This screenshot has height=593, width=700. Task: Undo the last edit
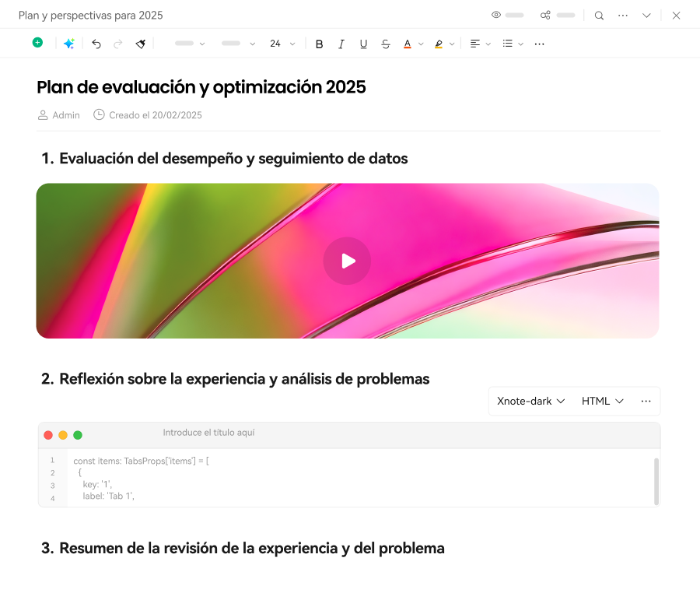(x=96, y=44)
